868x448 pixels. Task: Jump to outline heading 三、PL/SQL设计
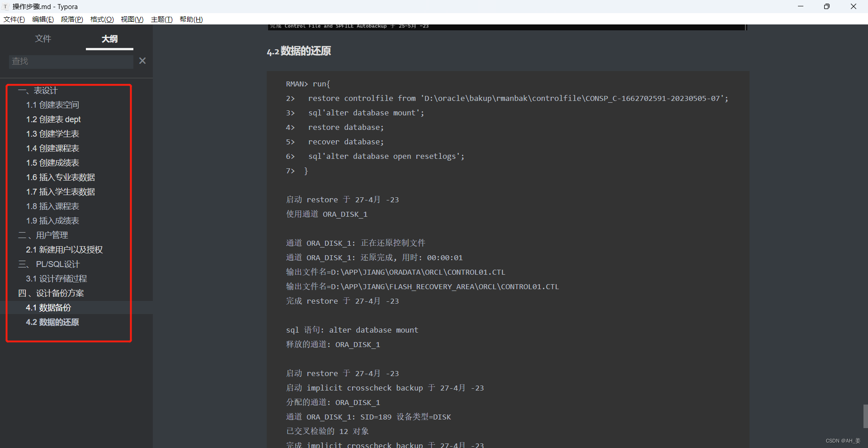(x=49, y=264)
